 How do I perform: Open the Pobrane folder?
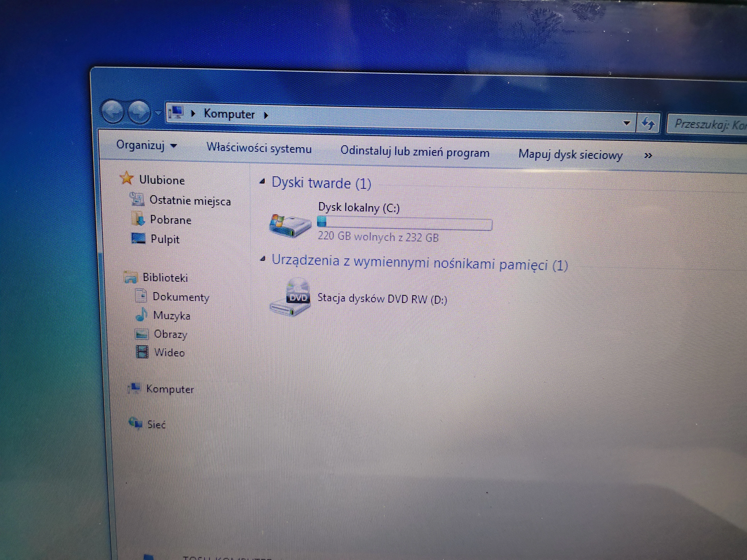pyautogui.click(x=171, y=220)
